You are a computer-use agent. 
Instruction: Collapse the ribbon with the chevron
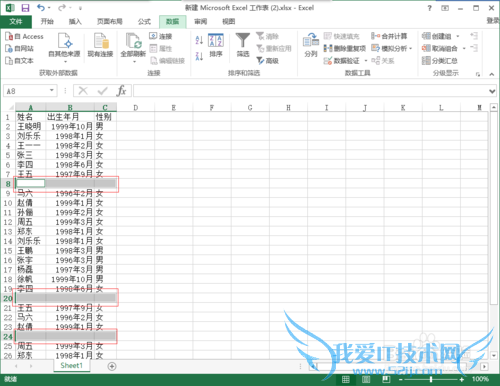pos(492,74)
